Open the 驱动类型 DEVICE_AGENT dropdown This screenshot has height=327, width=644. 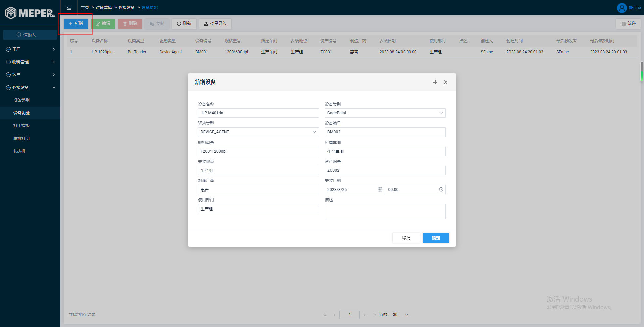pos(258,132)
